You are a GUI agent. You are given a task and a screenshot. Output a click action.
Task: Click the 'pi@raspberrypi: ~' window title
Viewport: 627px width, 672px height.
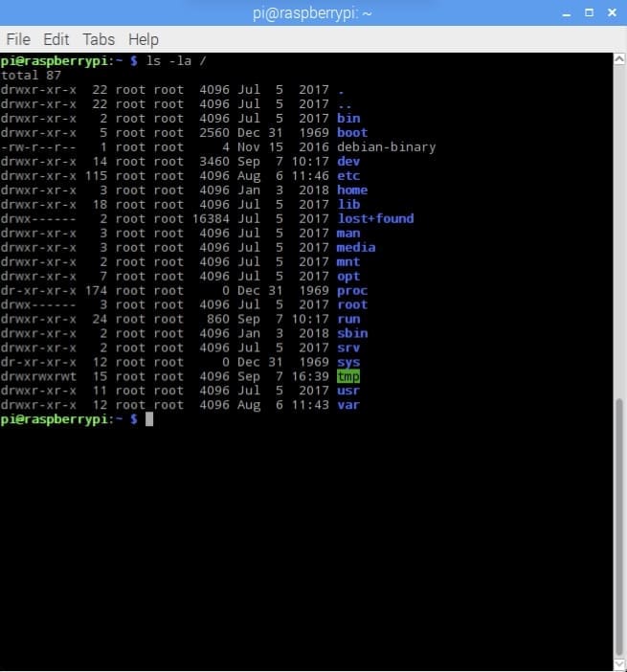click(x=312, y=13)
